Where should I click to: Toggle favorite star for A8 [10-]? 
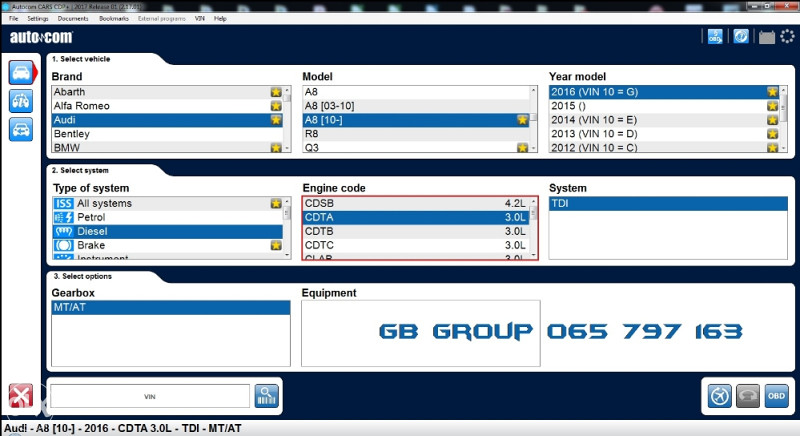(x=522, y=120)
